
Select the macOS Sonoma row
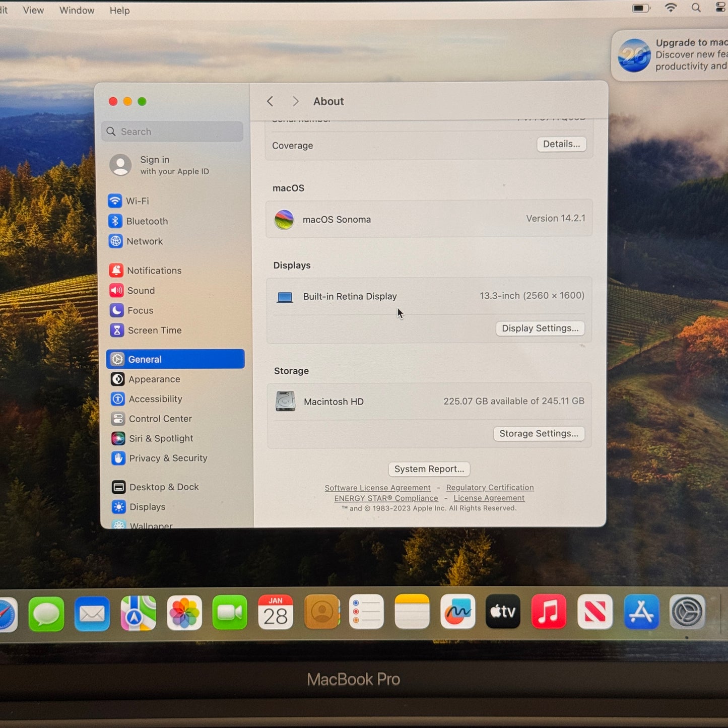click(429, 219)
